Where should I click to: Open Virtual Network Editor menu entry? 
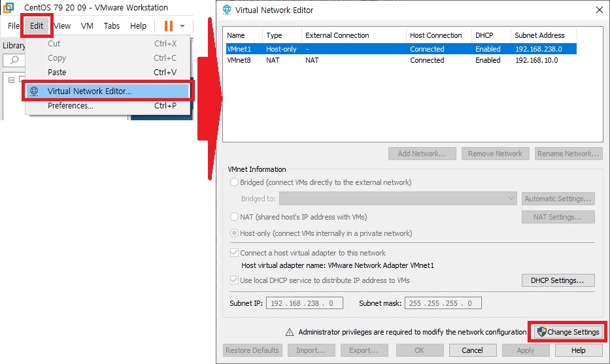[x=108, y=91]
